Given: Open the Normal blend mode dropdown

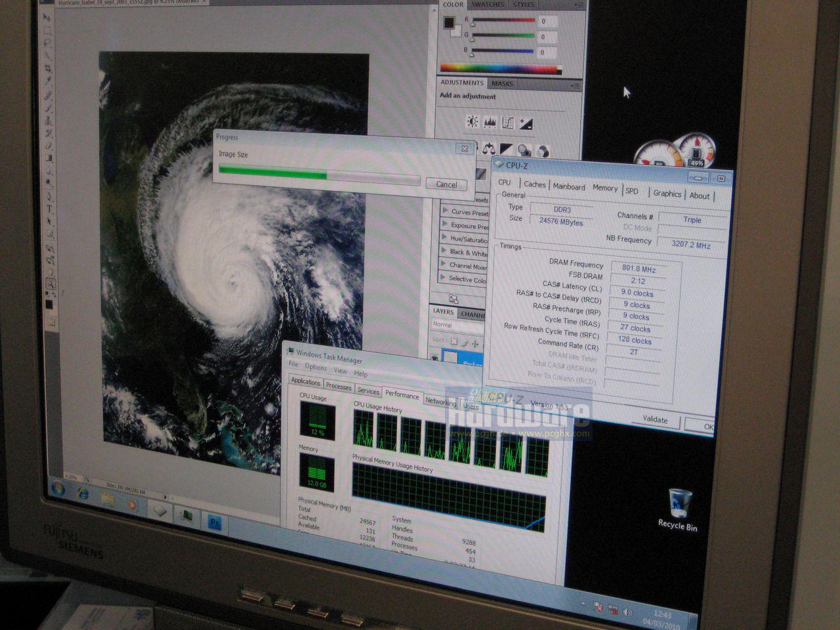Looking at the screenshot, I should [x=459, y=325].
